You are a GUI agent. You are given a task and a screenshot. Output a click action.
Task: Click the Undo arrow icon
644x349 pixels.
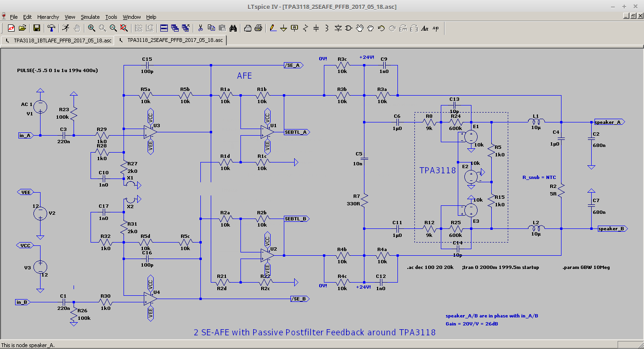[x=381, y=28]
